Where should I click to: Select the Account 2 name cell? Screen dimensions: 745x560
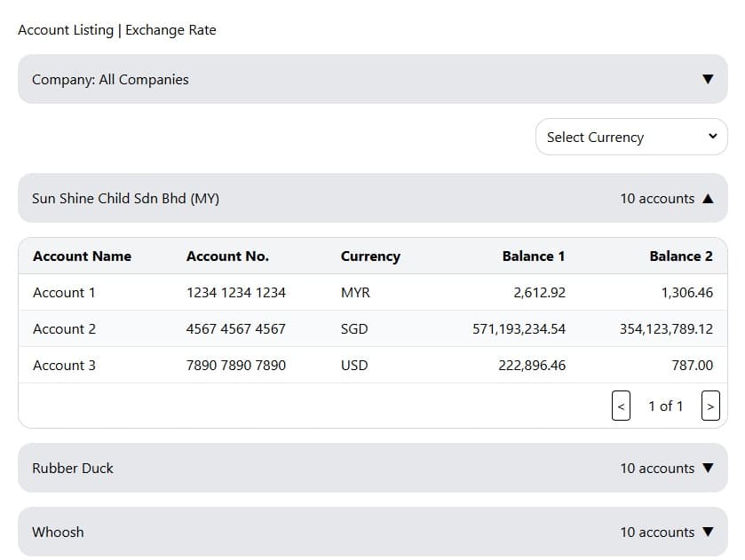coord(64,328)
